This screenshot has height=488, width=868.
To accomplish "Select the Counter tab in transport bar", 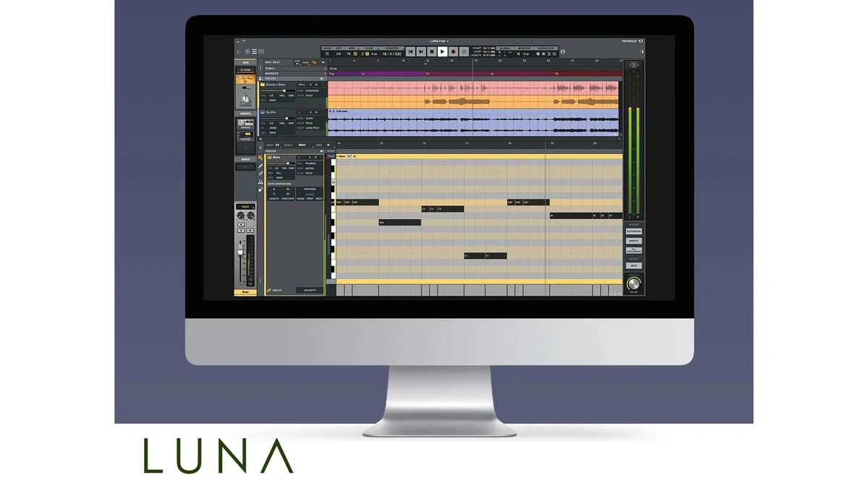I will point(391,48).
